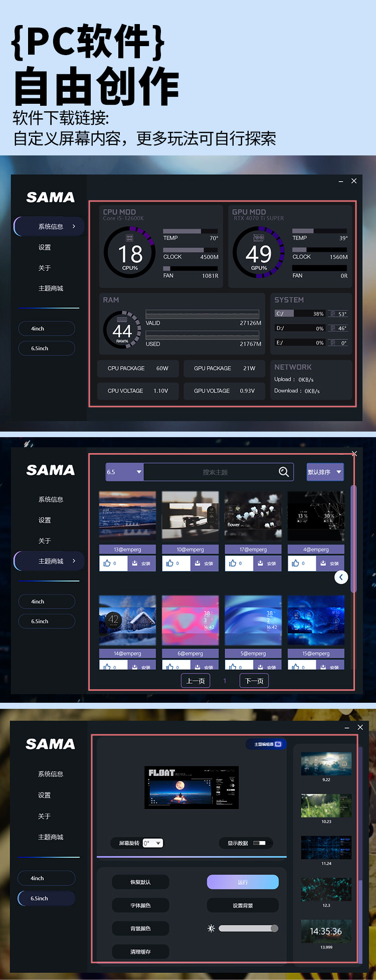Like the 10@emperg theme

point(175,563)
